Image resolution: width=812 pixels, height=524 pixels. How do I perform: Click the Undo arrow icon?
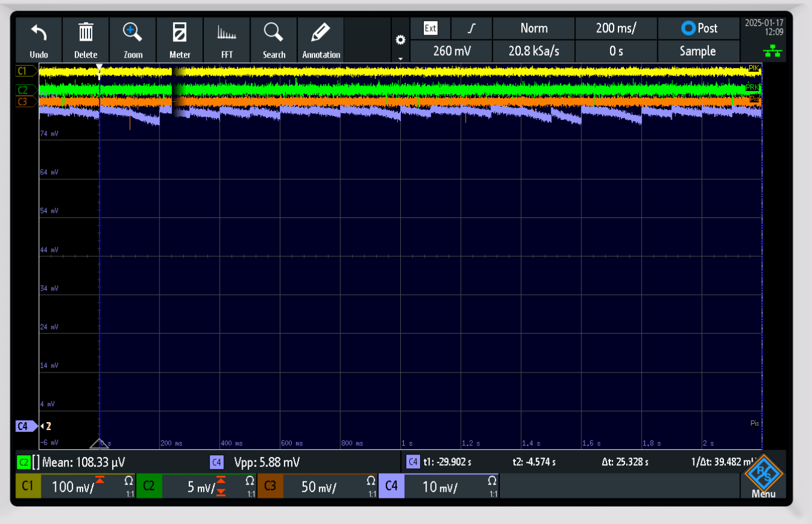[x=39, y=33]
